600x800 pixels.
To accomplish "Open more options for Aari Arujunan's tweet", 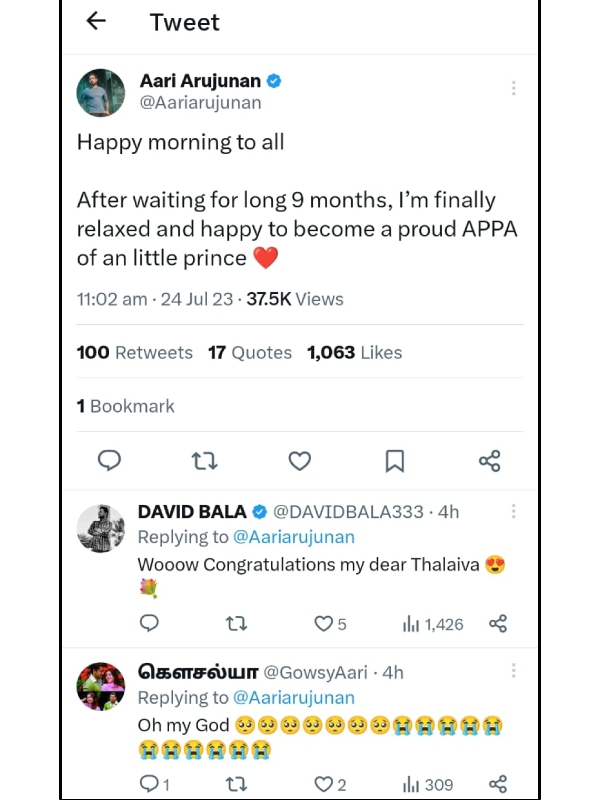I will (x=513, y=88).
